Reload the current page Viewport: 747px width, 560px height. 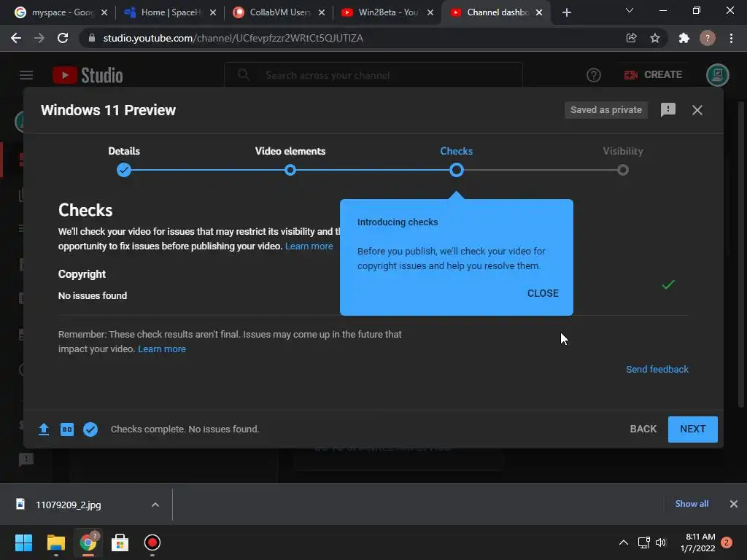(63, 38)
